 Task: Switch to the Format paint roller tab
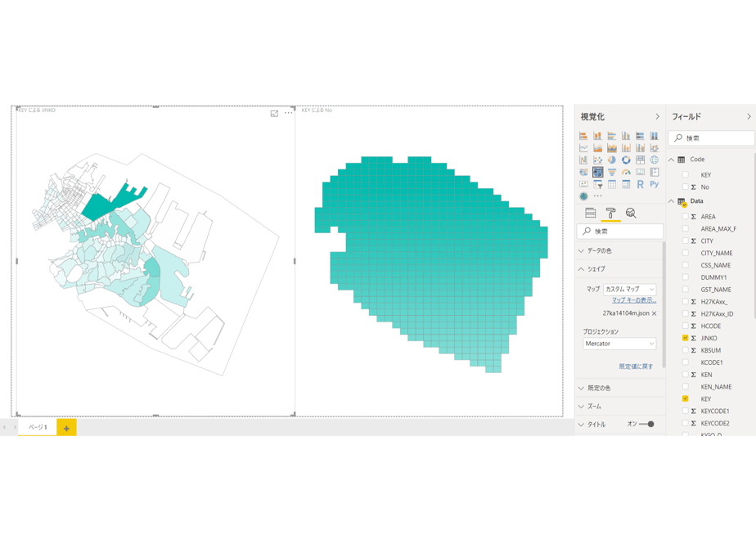coord(610,213)
